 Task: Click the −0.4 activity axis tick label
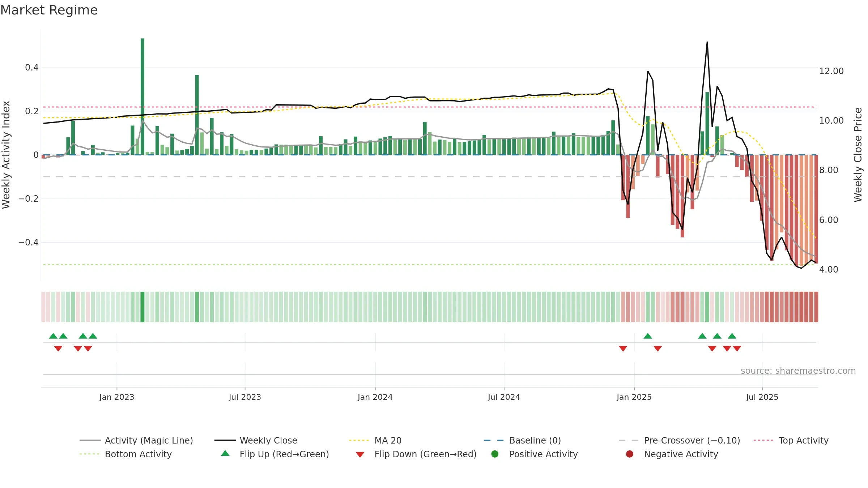29,243
